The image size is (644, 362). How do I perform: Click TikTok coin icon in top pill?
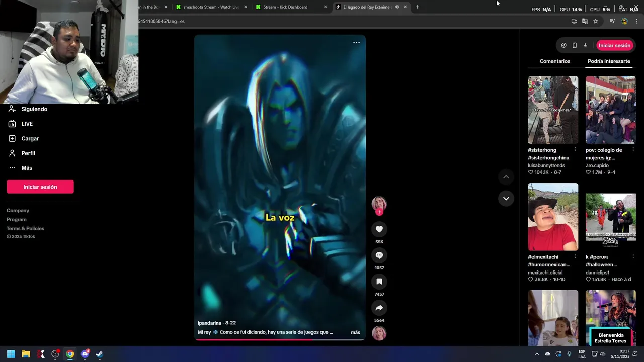(563, 45)
